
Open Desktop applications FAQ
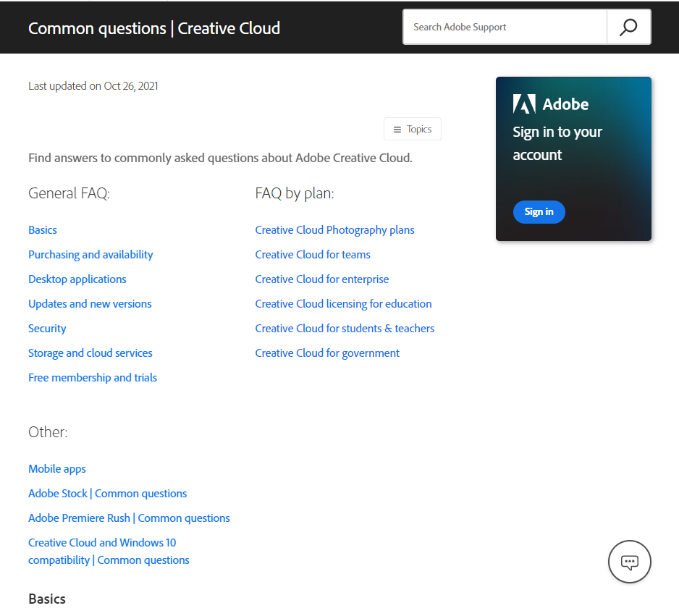77,279
